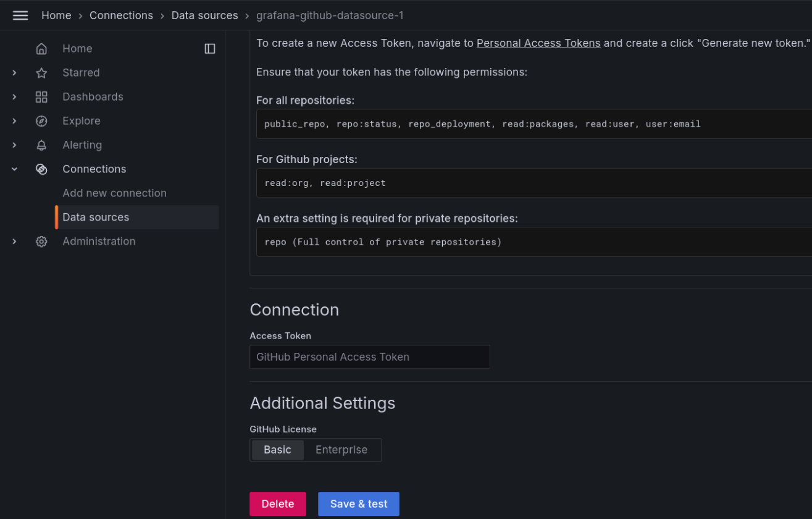Expand the Starred section chevron
812x519 pixels.
(15, 73)
